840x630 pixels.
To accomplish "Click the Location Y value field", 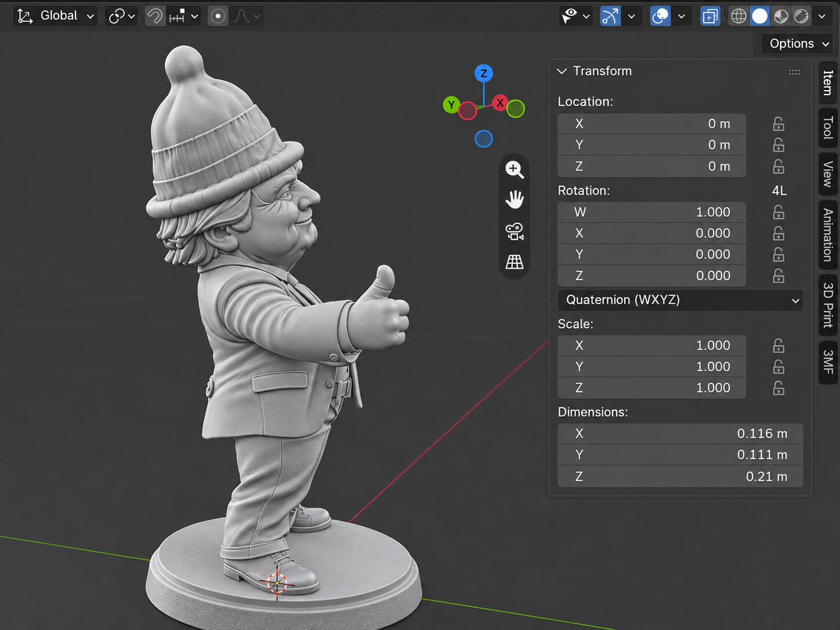I will (651, 145).
